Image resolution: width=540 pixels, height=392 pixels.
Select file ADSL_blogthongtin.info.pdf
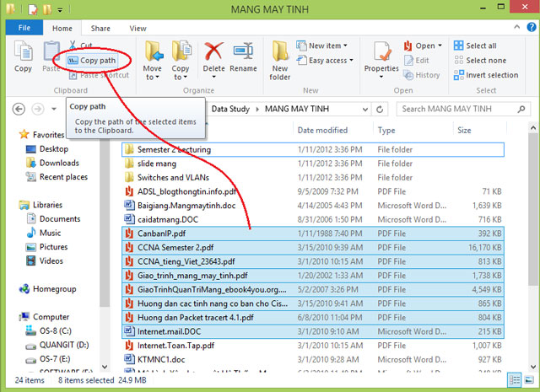[313, 191]
